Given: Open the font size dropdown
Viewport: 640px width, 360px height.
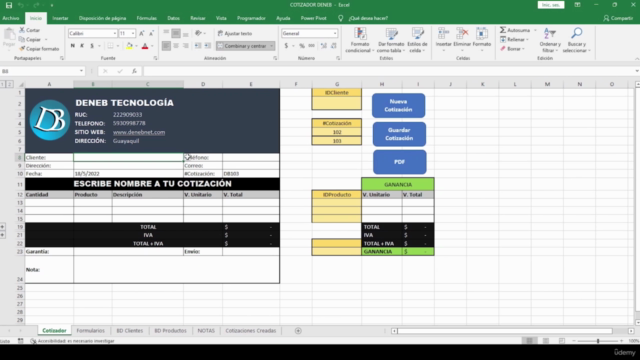Looking at the screenshot, I should 133,33.
